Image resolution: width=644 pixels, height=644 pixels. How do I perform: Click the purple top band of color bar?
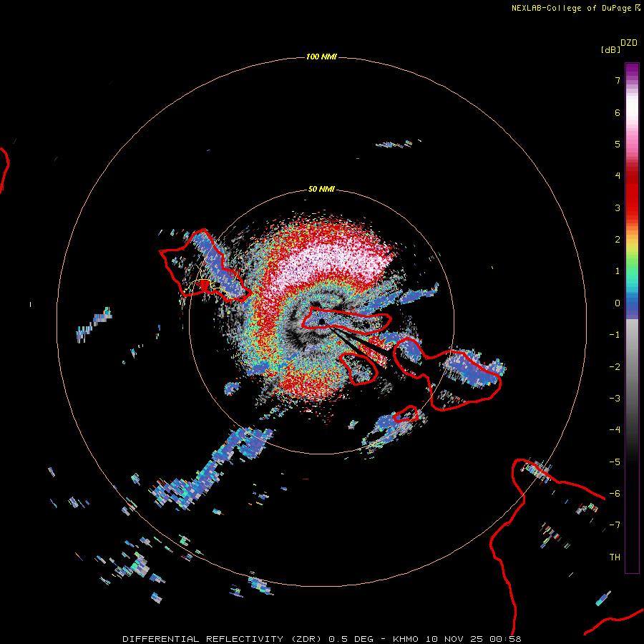pyautogui.click(x=632, y=71)
